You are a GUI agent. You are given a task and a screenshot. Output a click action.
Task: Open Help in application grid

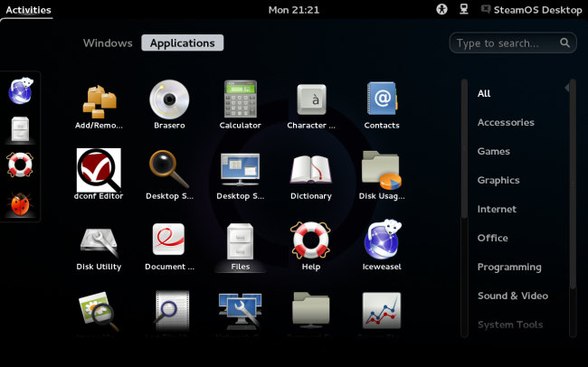click(x=311, y=248)
